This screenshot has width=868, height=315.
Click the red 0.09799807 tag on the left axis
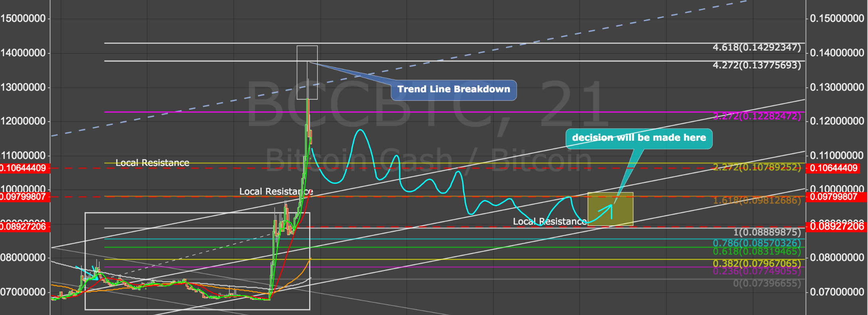[x=25, y=197]
